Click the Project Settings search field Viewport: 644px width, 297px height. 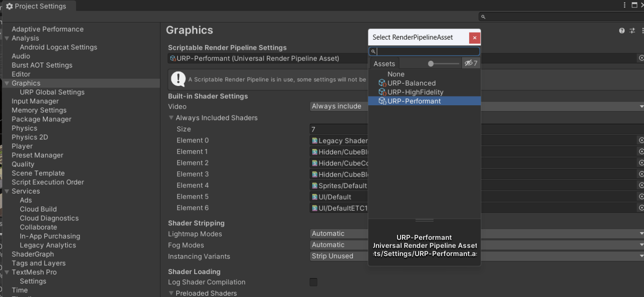point(560,17)
